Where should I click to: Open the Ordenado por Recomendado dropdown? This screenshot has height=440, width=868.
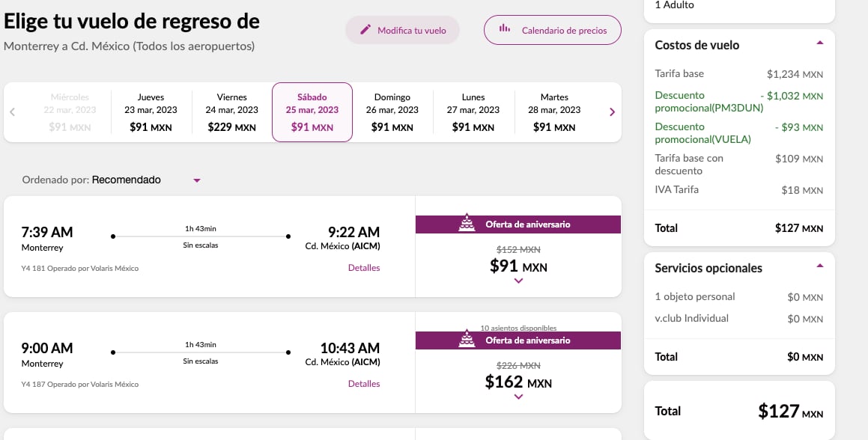[x=197, y=180]
